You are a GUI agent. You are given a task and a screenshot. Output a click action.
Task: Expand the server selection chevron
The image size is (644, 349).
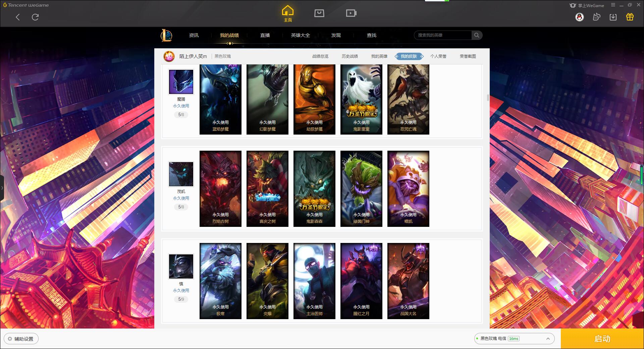click(548, 339)
